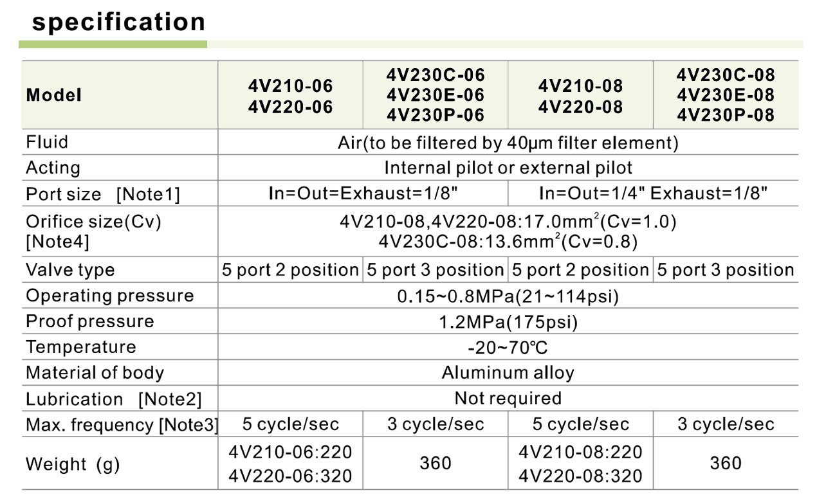826x504 pixels.
Task: Click the "Port size [Note1]" label
Action: [x=102, y=194]
